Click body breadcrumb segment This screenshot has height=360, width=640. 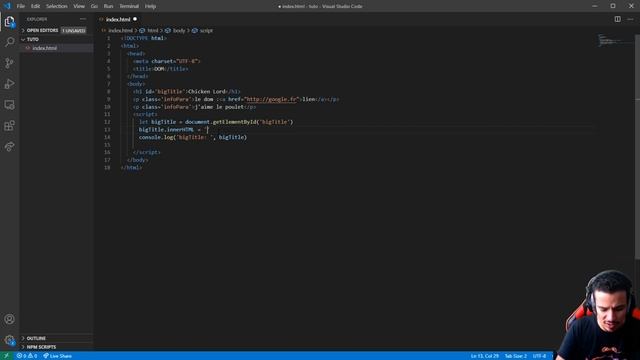pyautogui.click(x=179, y=31)
